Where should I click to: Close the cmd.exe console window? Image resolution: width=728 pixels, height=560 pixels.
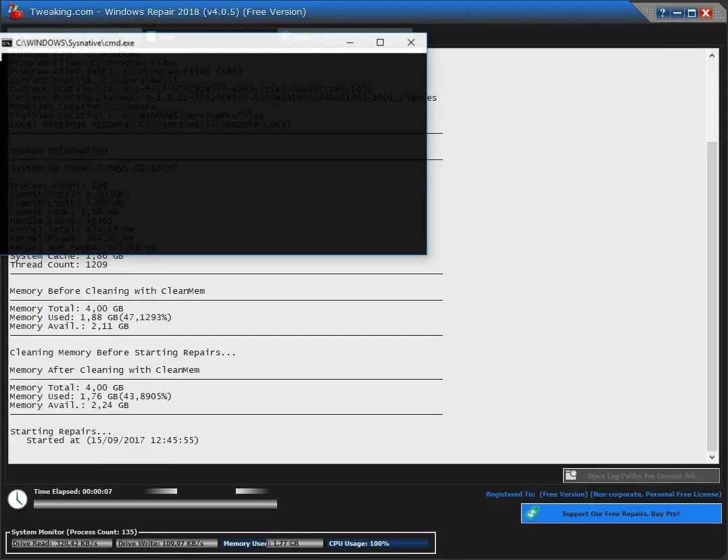(x=411, y=43)
